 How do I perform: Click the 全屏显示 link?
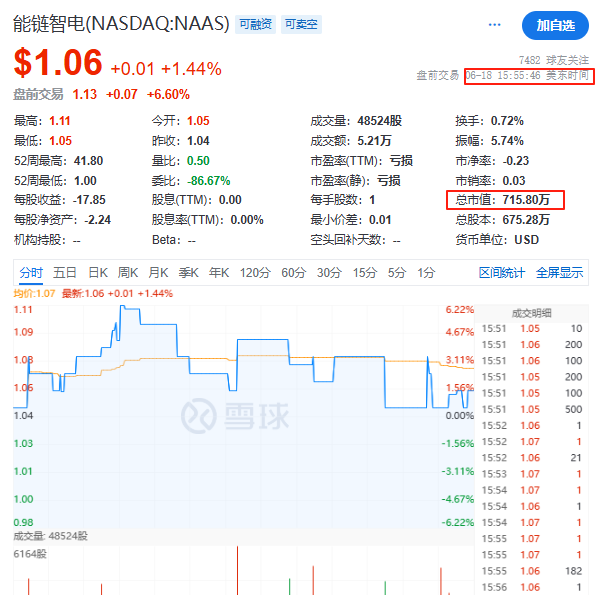pos(559,272)
